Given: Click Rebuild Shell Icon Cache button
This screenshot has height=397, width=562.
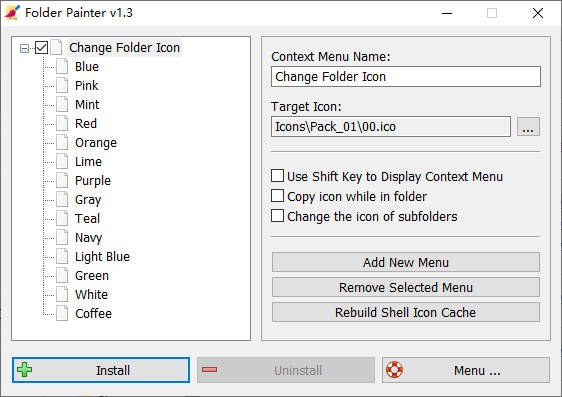Looking at the screenshot, I should tap(406, 312).
